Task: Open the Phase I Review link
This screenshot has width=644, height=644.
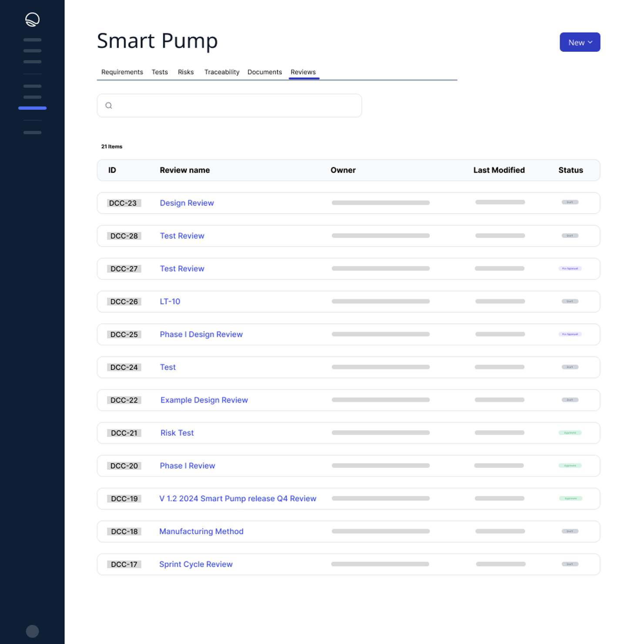Action: click(x=187, y=466)
